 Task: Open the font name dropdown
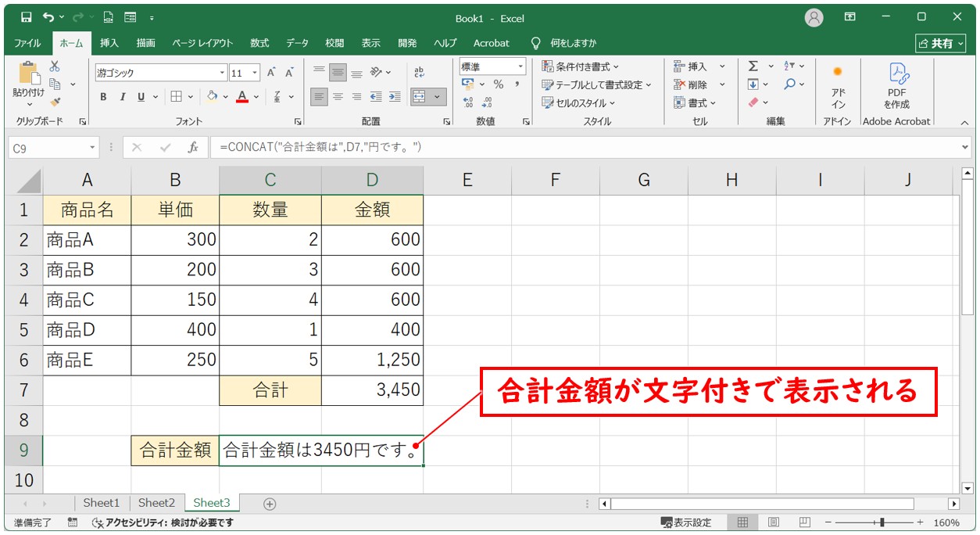[221, 71]
